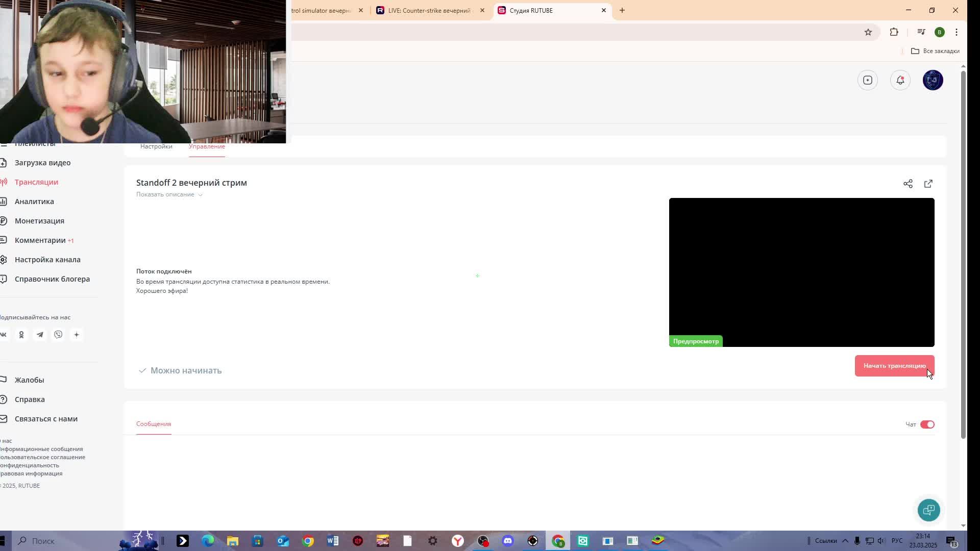Open Discord from the taskbar
Screen dimensions: 980x551
pyautogui.click(x=507, y=541)
